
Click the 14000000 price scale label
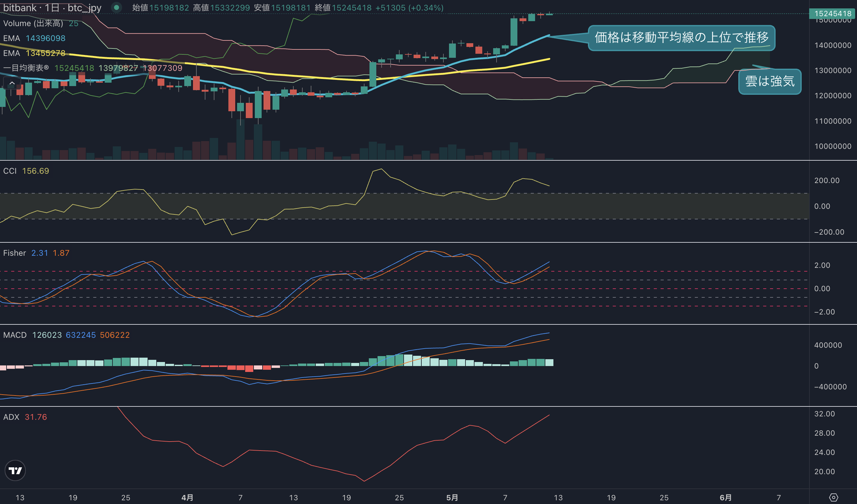[832, 45]
